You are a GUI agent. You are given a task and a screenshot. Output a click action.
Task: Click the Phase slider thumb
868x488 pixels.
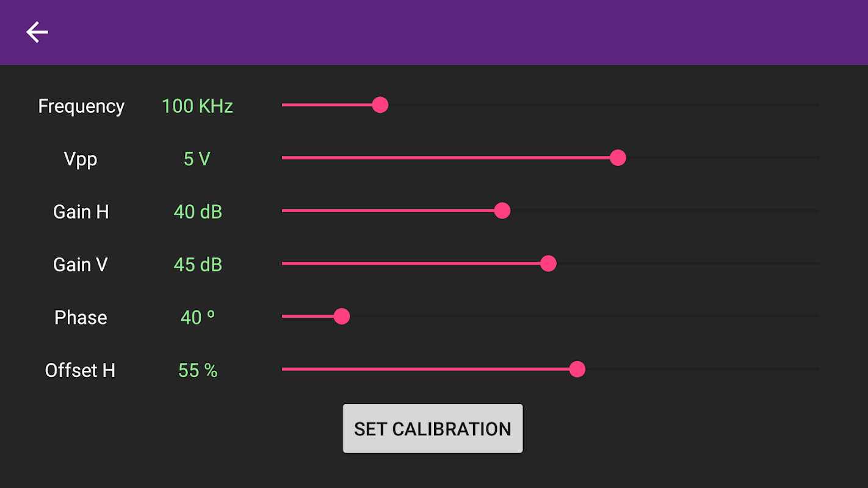point(342,317)
